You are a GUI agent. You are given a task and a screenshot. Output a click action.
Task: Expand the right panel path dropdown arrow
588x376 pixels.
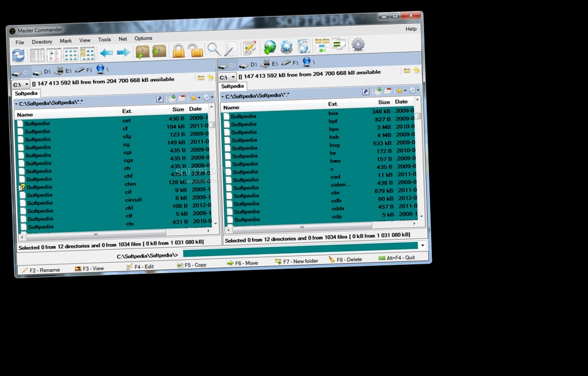[x=222, y=97]
